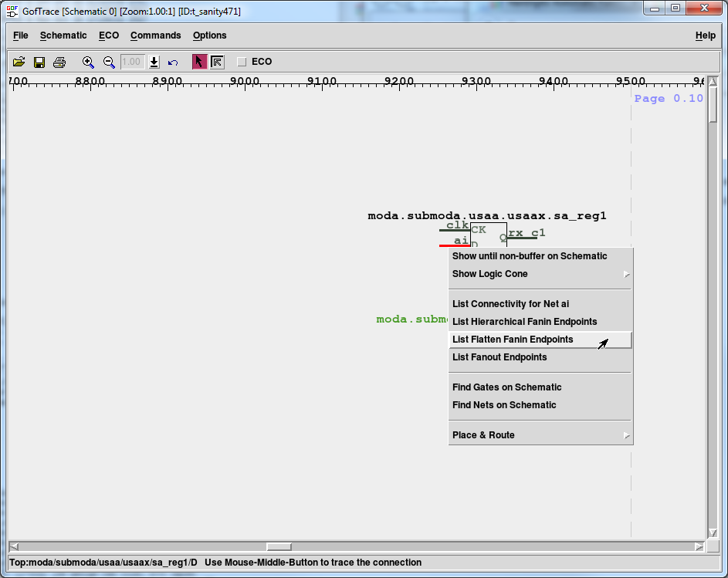Click the save floppy disk icon
Image resolution: width=728 pixels, height=578 pixels.
39,62
